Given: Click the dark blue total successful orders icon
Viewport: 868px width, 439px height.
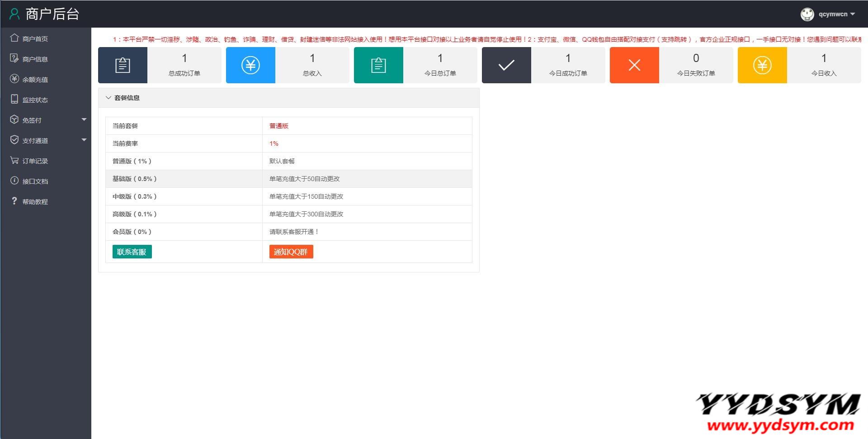Looking at the screenshot, I should [x=123, y=65].
